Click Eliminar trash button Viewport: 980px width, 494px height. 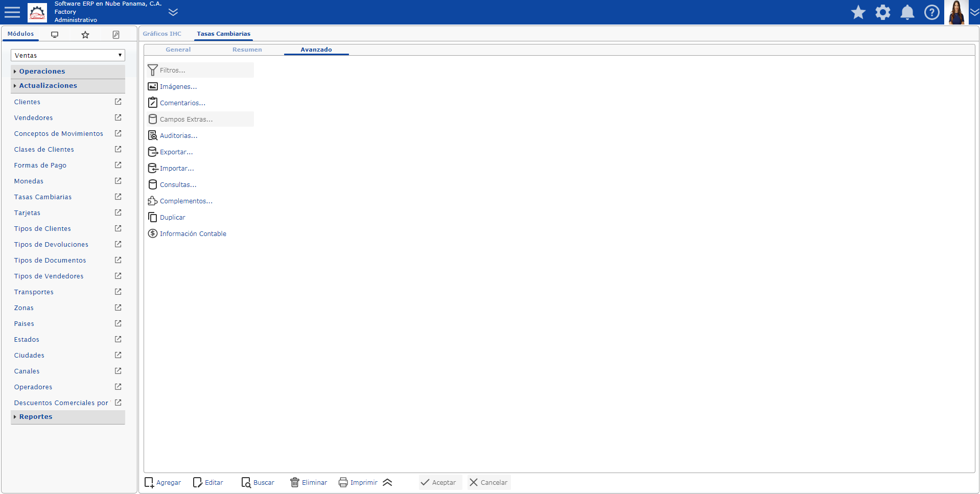coord(309,482)
